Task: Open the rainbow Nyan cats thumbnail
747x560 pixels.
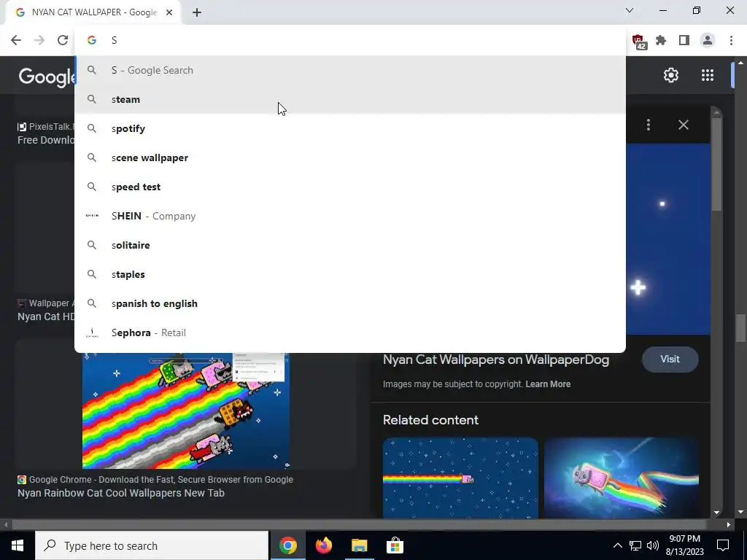Action: point(186,411)
